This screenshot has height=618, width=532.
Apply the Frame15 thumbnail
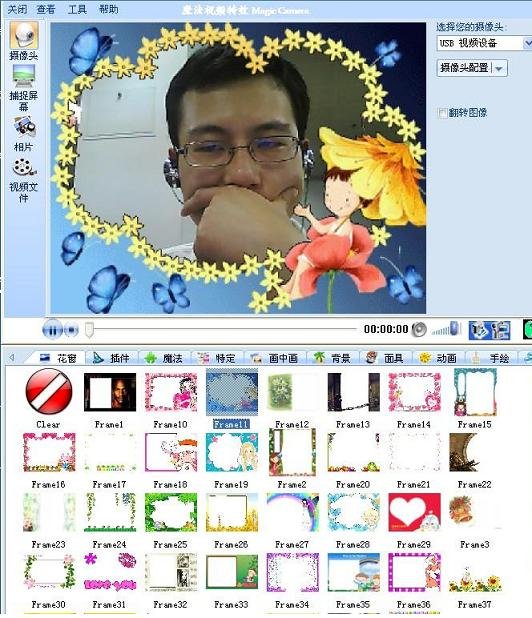pos(475,392)
